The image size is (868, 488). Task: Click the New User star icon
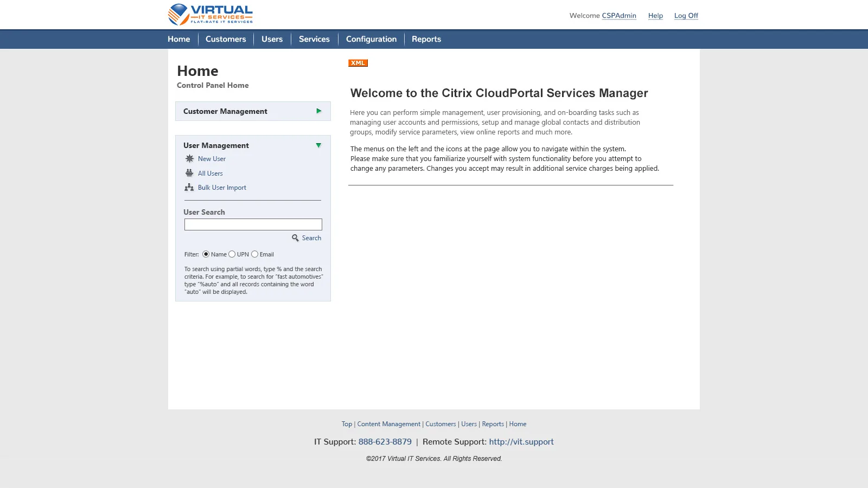(189, 159)
